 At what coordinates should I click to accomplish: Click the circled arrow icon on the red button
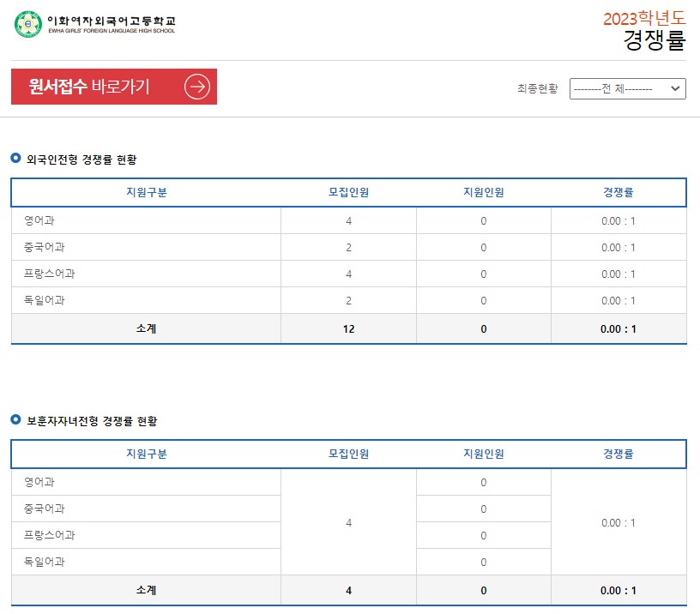[x=197, y=87]
